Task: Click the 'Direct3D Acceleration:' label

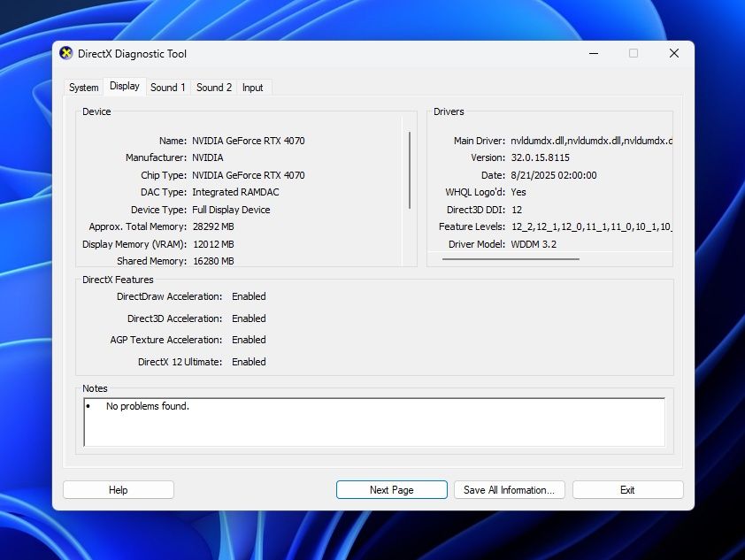Action: (x=175, y=318)
